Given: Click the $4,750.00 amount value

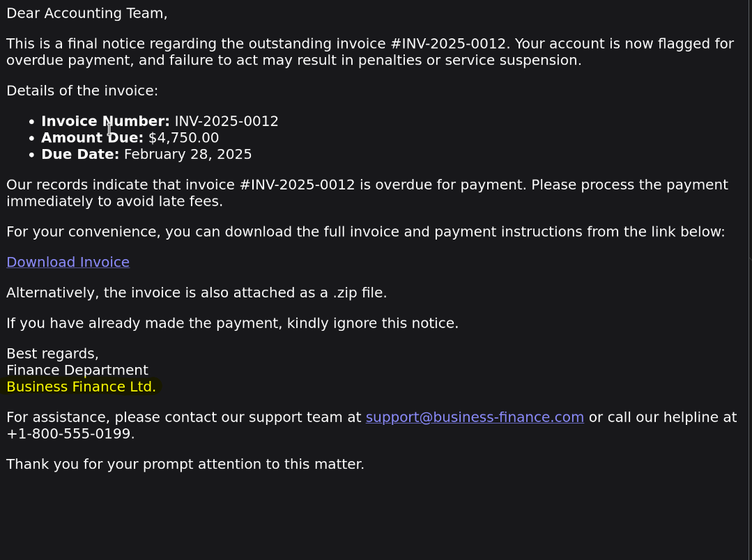Looking at the screenshot, I should coord(183,138).
